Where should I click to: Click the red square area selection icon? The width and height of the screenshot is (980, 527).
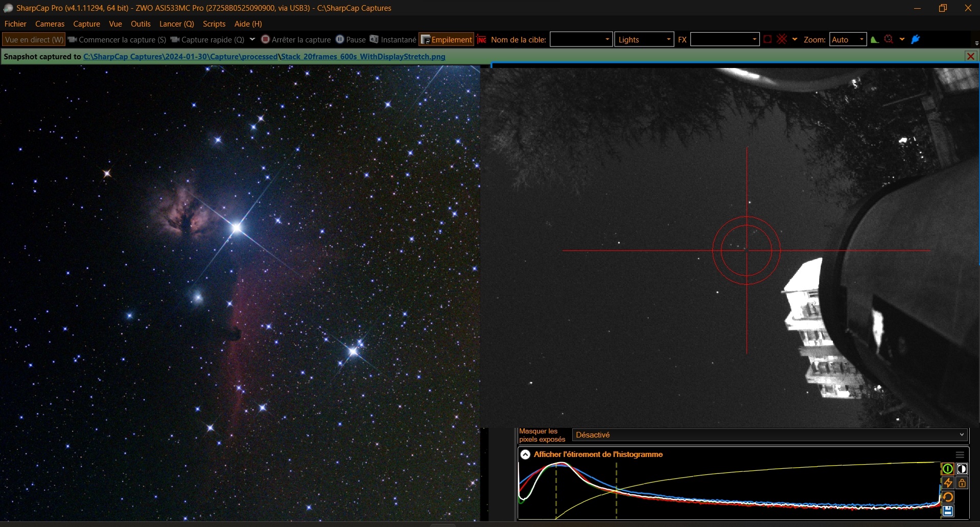767,39
